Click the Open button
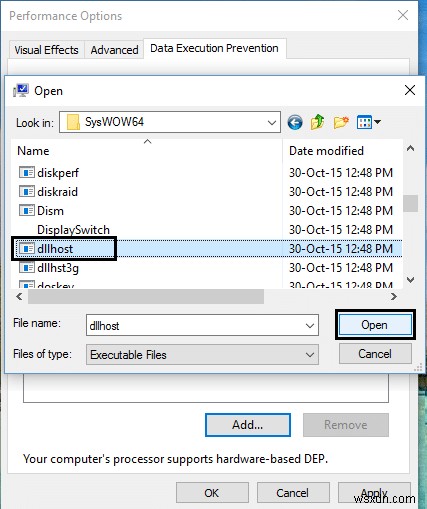Viewport: 427px width, 509px height. point(375,325)
